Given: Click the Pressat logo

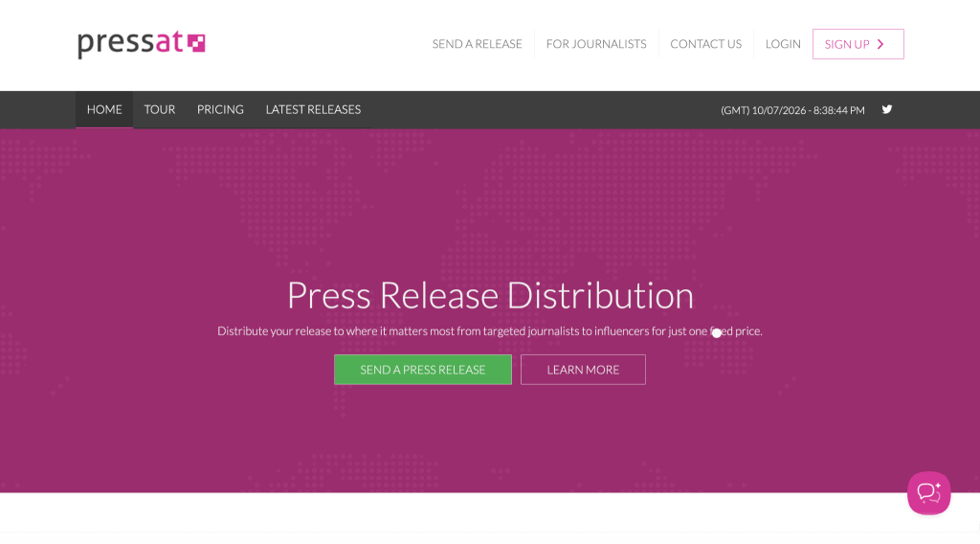Looking at the screenshot, I should pyautogui.click(x=142, y=44).
